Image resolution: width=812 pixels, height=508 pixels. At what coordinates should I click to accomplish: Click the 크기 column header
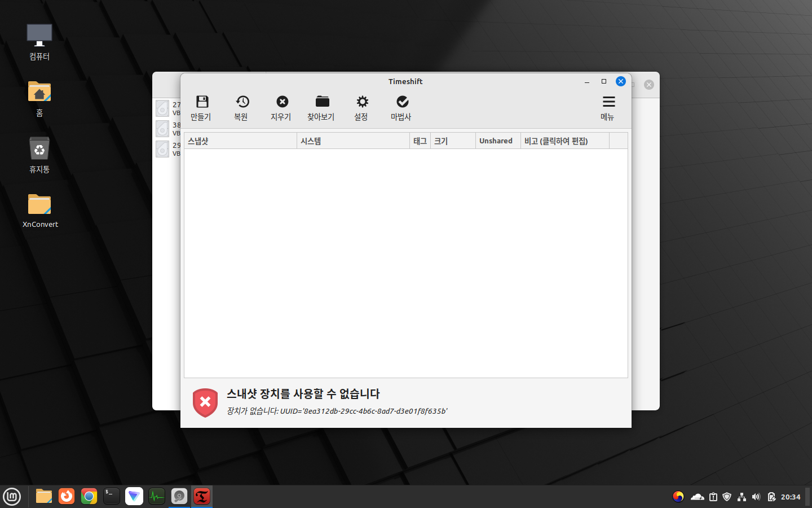pyautogui.click(x=453, y=141)
